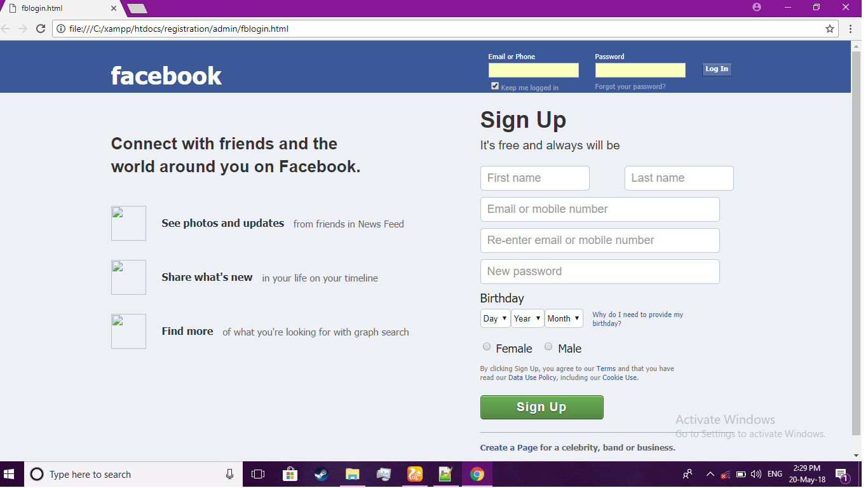Open the Forgot your password link

[630, 86]
